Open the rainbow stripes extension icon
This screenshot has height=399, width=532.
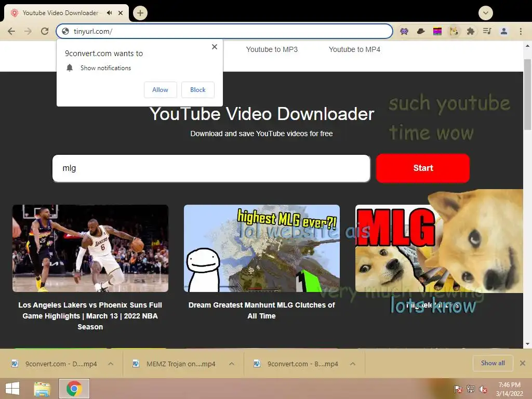pyautogui.click(x=437, y=31)
